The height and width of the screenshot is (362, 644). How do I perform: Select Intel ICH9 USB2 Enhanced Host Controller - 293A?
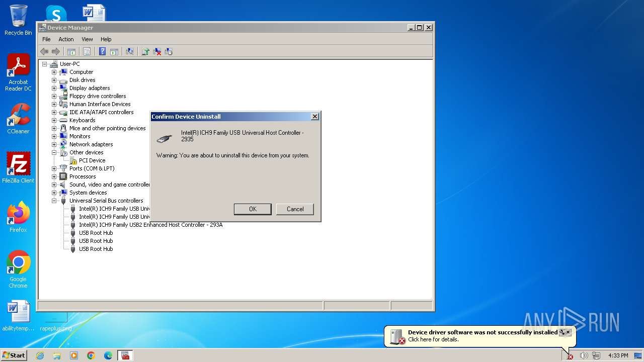150,225
